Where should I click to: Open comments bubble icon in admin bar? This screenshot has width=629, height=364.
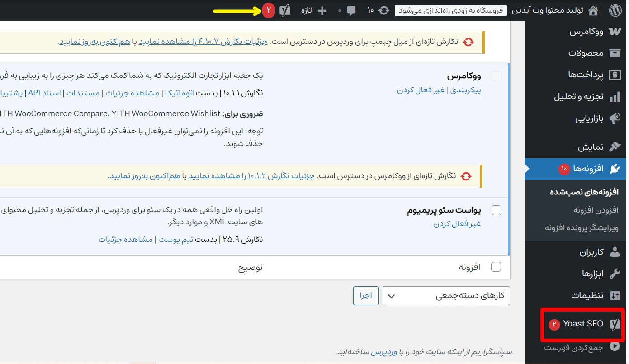pyautogui.click(x=351, y=11)
